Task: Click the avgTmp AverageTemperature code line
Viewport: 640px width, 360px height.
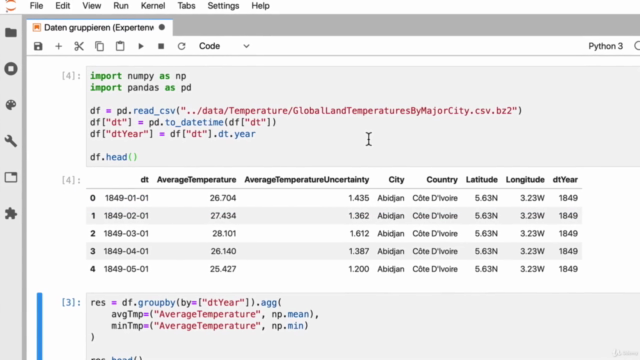Action: pyautogui.click(x=215, y=314)
